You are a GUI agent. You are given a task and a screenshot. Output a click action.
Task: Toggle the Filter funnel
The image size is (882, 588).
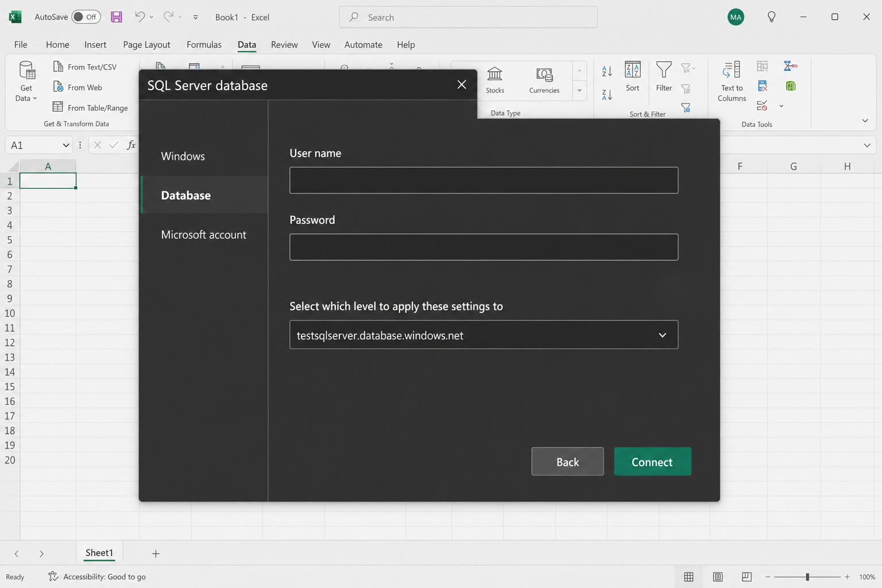pos(664,77)
